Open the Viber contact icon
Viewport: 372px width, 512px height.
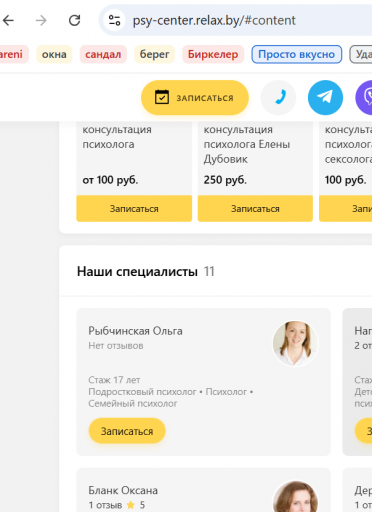click(x=364, y=98)
